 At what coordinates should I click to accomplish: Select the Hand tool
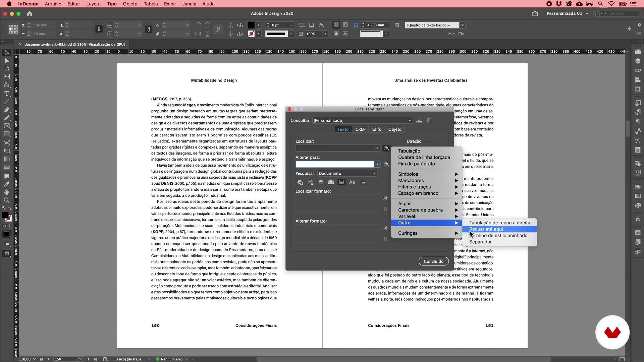pos(6,192)
